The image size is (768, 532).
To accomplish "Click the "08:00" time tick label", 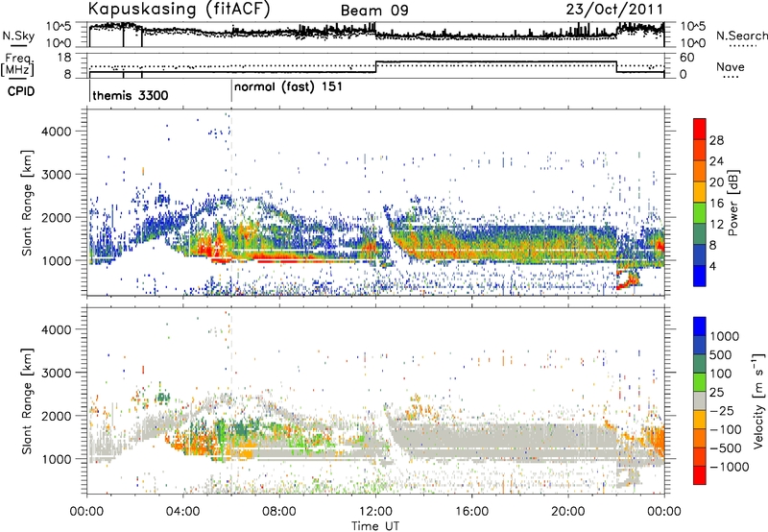I will click(279, 512).
